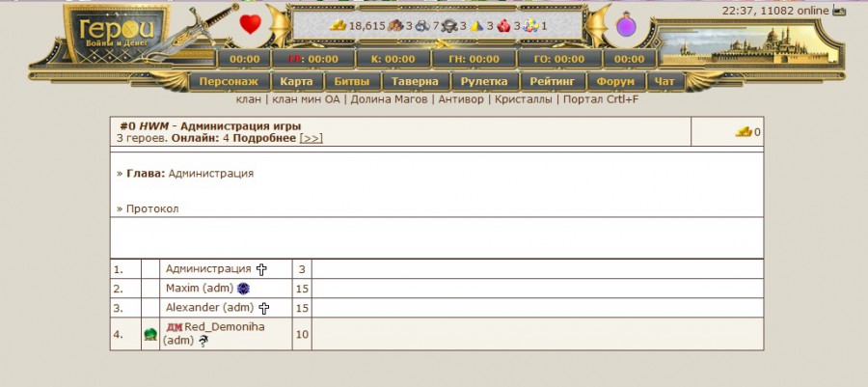Open the Кристаллы link
Viewport: 868px width, 387px height.
tap(523, 99)
